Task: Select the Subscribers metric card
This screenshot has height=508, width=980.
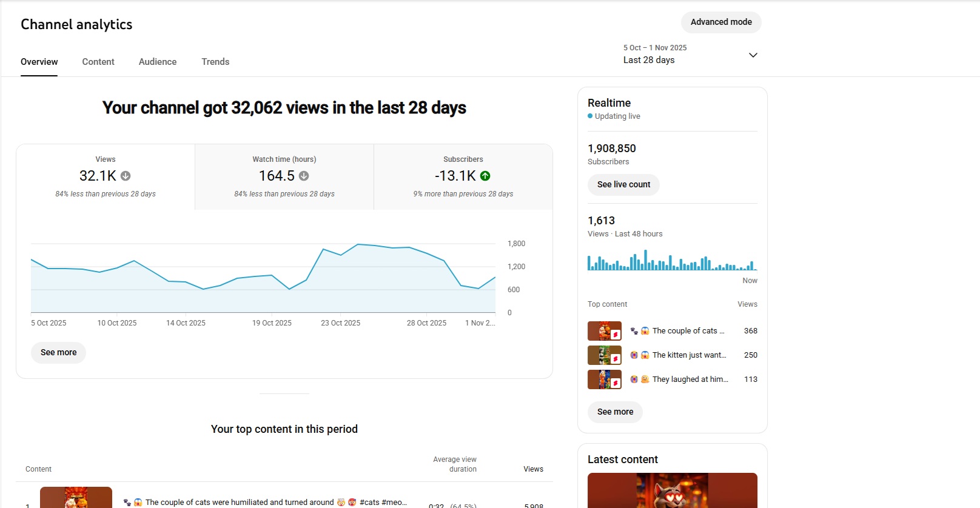Action: (463, 176)
